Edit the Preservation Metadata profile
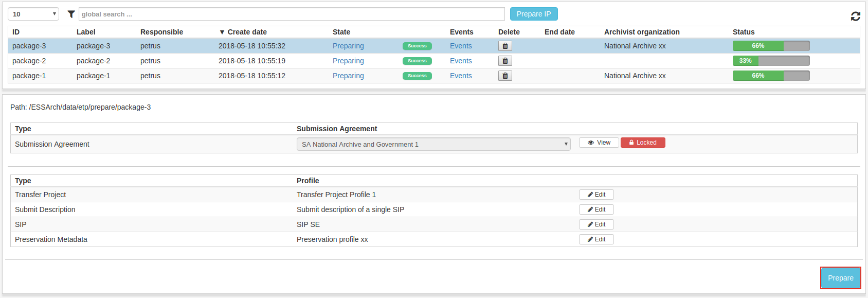868x298 pixels. pos(596,239)
